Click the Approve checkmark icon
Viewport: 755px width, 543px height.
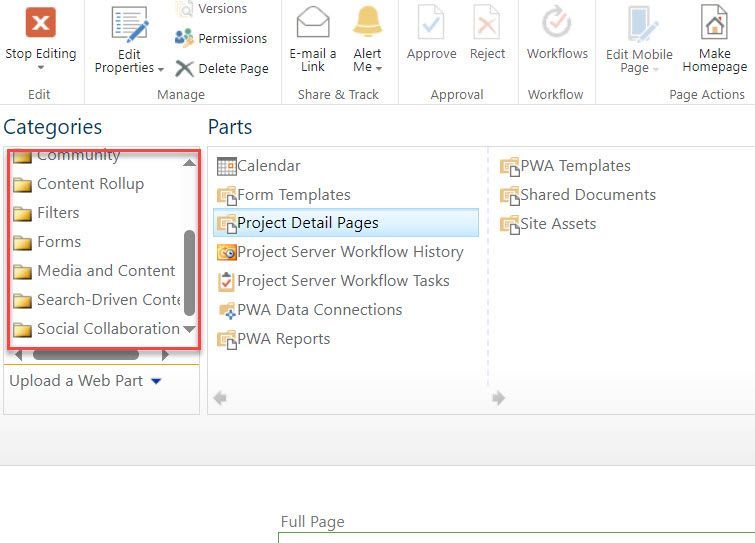[431, 22]
